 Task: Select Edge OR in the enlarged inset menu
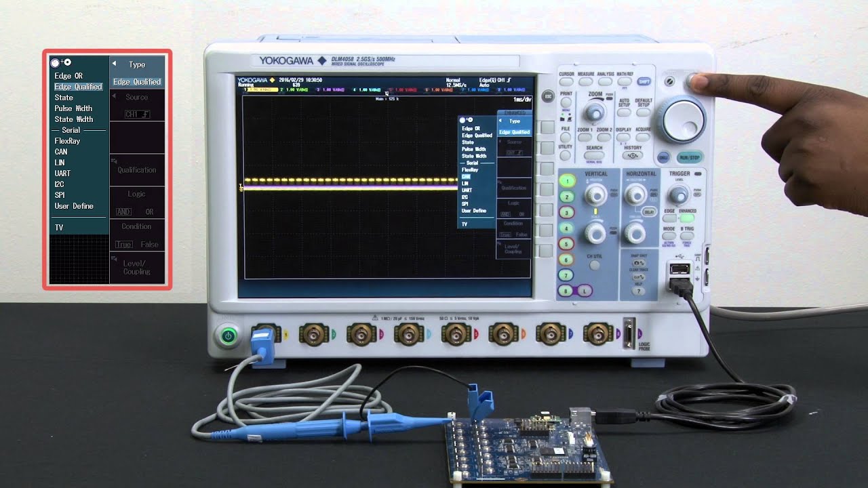pos(68,76)
